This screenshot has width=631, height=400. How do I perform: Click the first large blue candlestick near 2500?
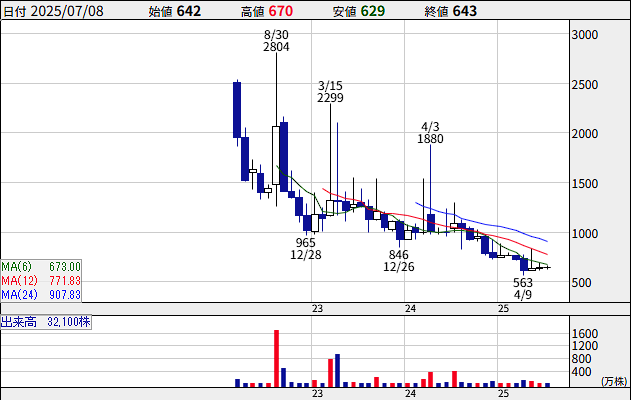[x=237, y=109]
